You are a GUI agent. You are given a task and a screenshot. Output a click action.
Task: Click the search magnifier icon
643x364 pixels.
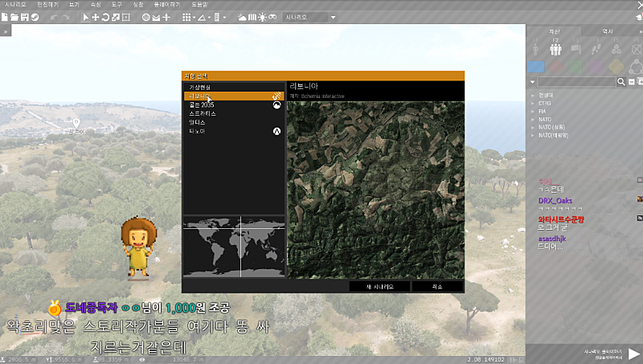click(621, 82)
